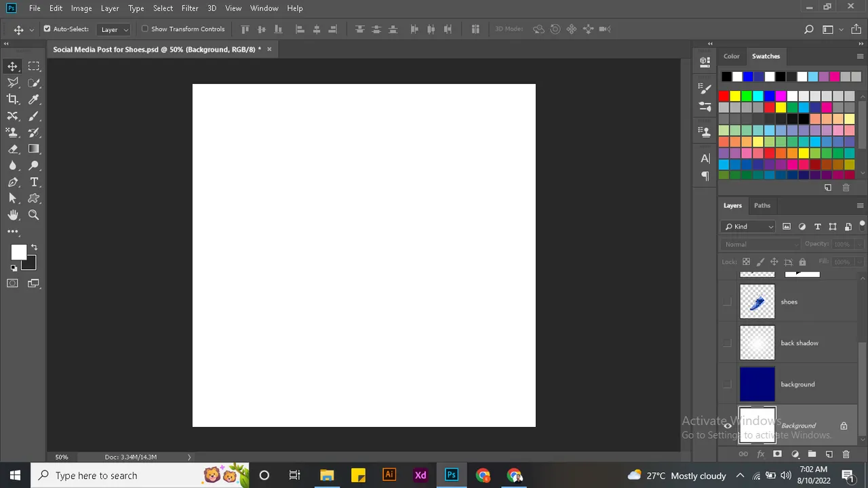Add a layer mask
Viewport: 868px width, 488px height.
[777, 454]
